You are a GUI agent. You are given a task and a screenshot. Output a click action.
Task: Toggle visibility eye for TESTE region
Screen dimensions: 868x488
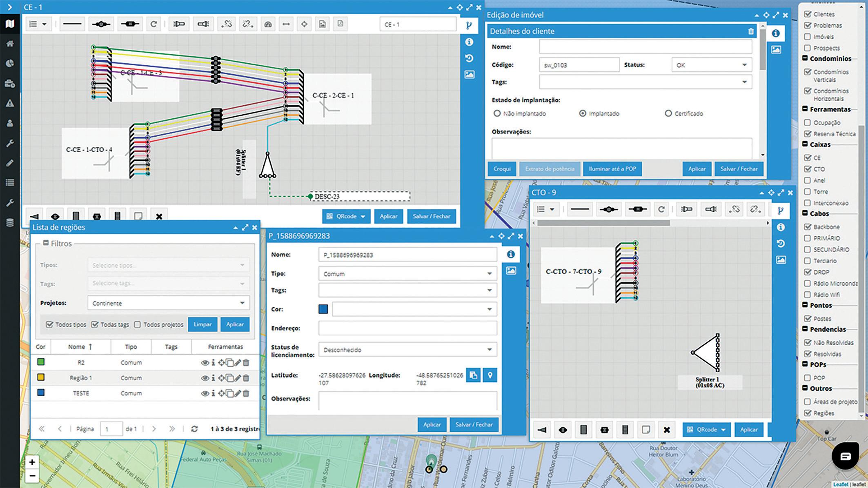tap(205, 393)
